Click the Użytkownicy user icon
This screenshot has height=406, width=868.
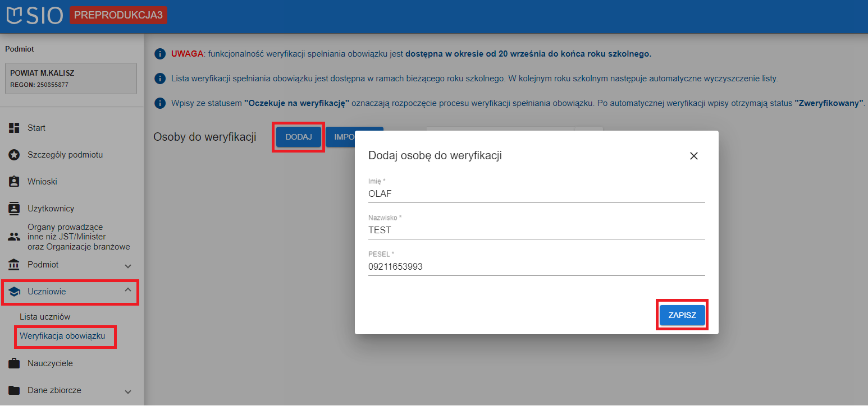coord(14,209)
